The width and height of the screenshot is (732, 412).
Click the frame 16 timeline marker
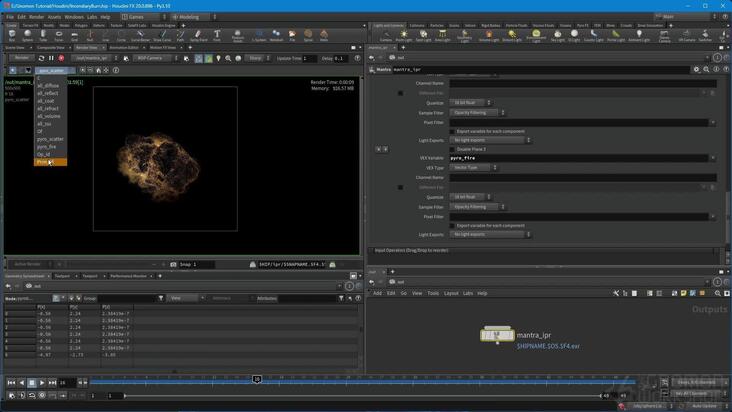[257, 379]
